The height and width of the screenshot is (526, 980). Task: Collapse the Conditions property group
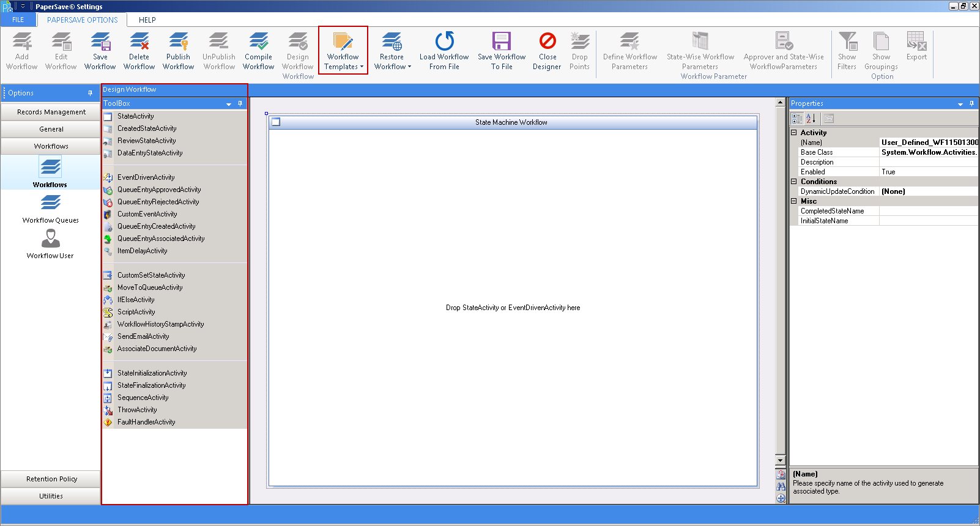794,182
